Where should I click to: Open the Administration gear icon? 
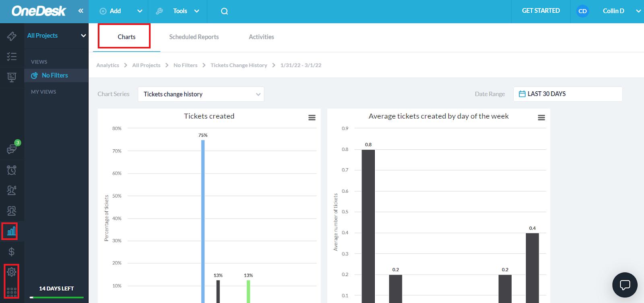click(12, 272)
